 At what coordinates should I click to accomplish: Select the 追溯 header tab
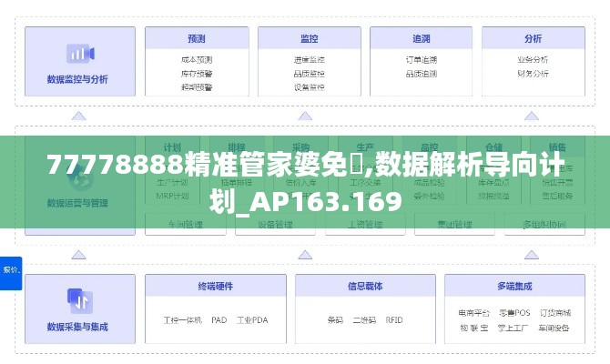pyautogui.click(x=421, y=39)
